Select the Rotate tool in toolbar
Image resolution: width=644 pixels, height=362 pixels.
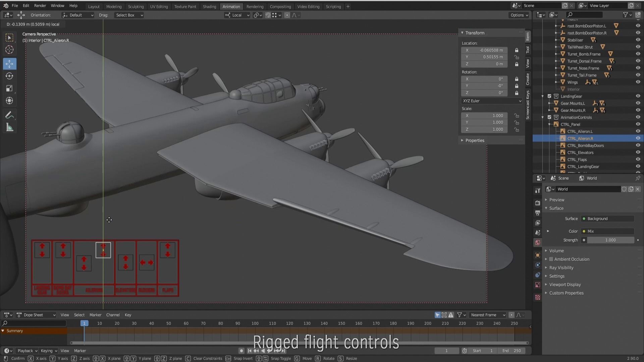[9, 76]
